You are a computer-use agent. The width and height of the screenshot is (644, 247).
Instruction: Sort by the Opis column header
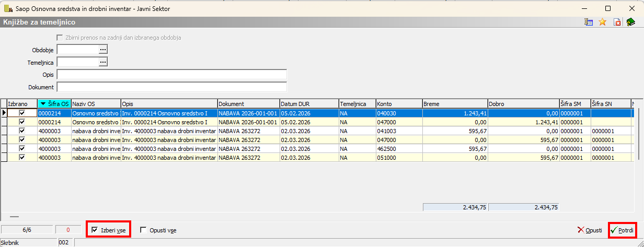click(x=169, y=103)
